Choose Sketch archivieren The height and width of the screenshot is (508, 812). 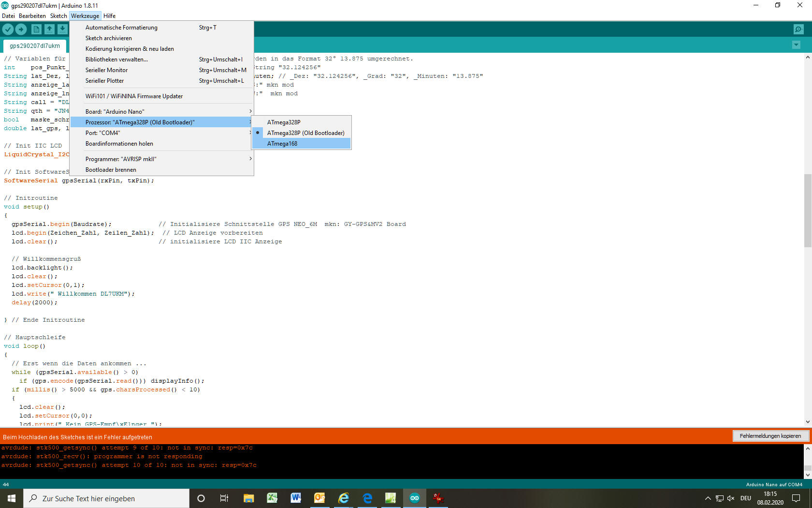[161, 38]
